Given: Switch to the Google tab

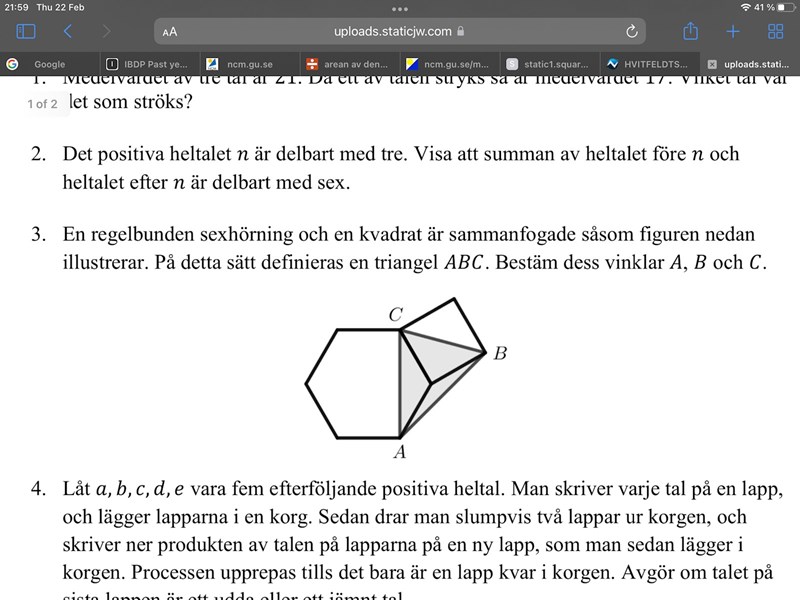Looking at the screenshot, I should [49, 64].
